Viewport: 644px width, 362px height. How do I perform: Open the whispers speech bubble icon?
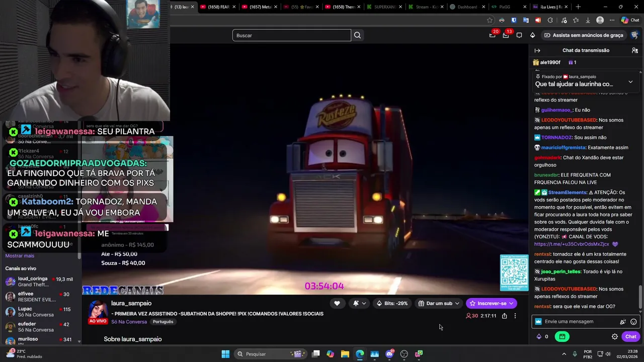click(519, 35)
